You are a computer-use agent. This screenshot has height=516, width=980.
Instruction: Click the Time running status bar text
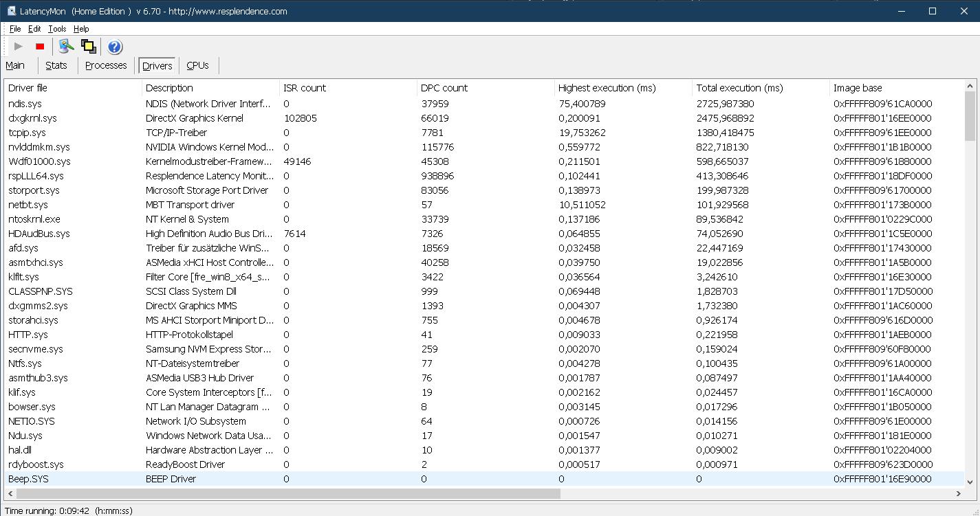(69, 511)
